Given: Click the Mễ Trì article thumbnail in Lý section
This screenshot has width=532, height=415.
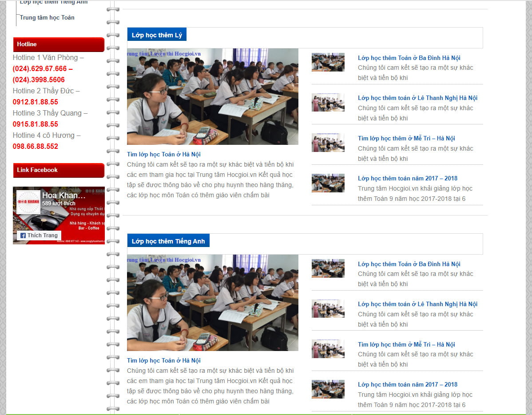Looking at the screenshot, I should (328, 143).
